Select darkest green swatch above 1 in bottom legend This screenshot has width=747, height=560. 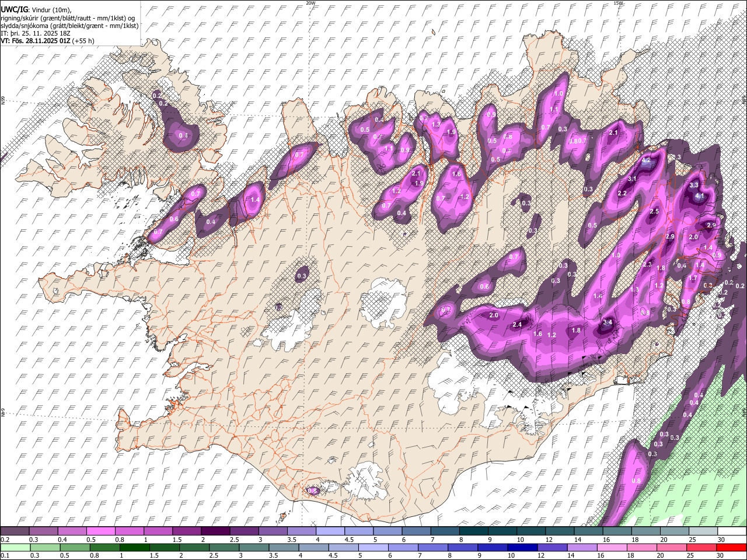click(x=134, y=548)
